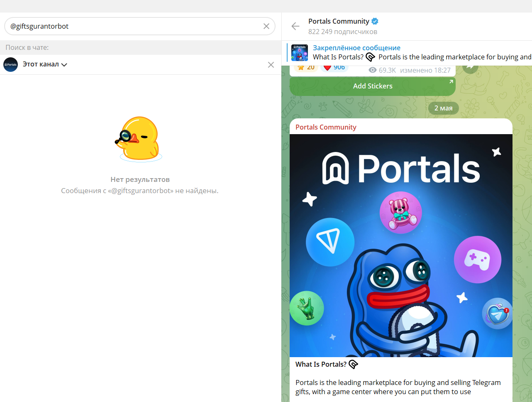Click the 'Поиск в чате:' label
This screenshot has height=402, width=532.
pos(27,48)
